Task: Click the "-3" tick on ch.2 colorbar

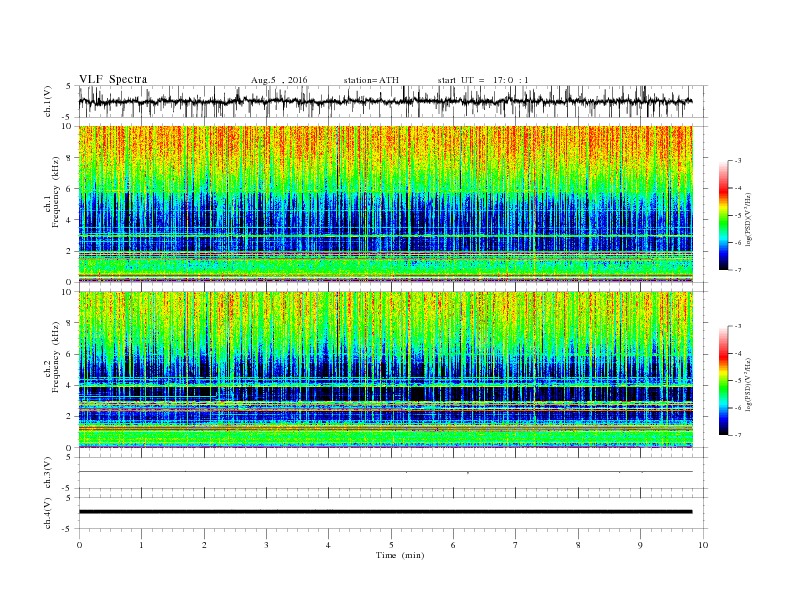Action: pos(738,326)
